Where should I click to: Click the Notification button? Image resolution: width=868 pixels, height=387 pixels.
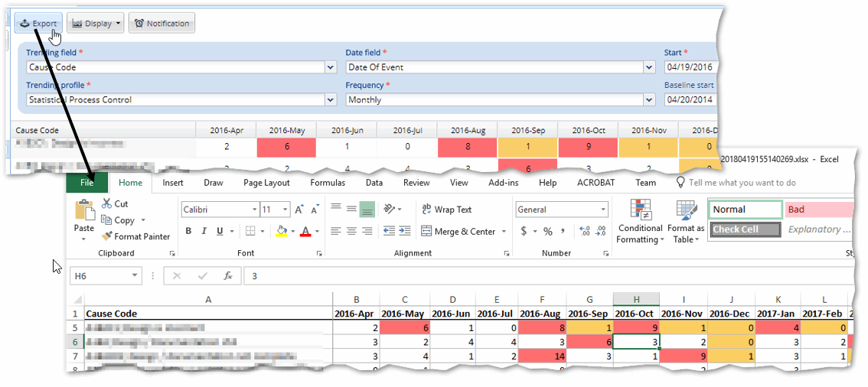(x=162, y=24)
